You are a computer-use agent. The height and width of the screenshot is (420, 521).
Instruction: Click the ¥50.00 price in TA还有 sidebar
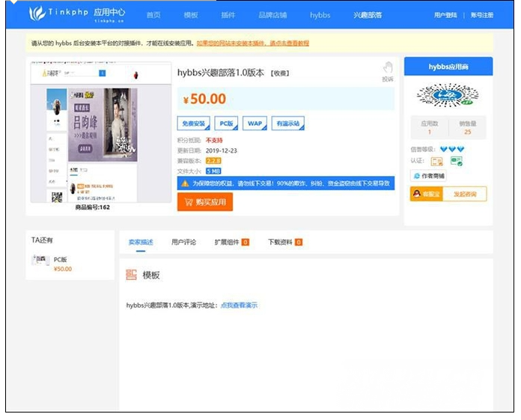point(63,269)
